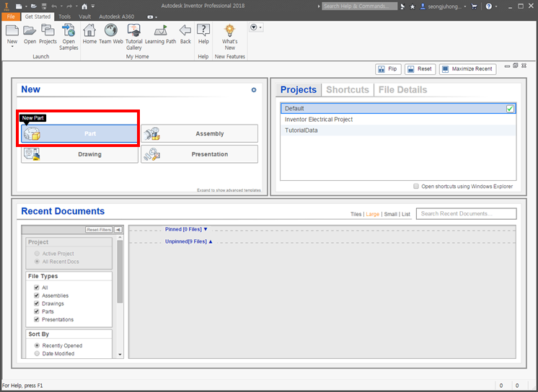The height and width of the screenshot is (392, 538).
Task: Uncheck the All file types checkbox
Action: click(36, 288)
